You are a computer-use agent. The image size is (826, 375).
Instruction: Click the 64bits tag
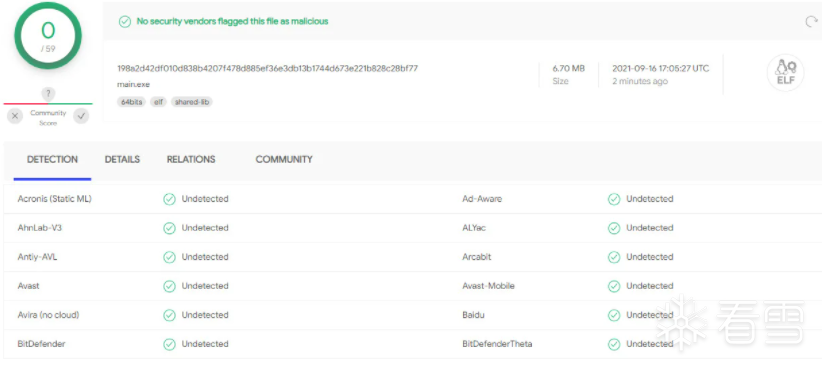(x=132, y=102)
